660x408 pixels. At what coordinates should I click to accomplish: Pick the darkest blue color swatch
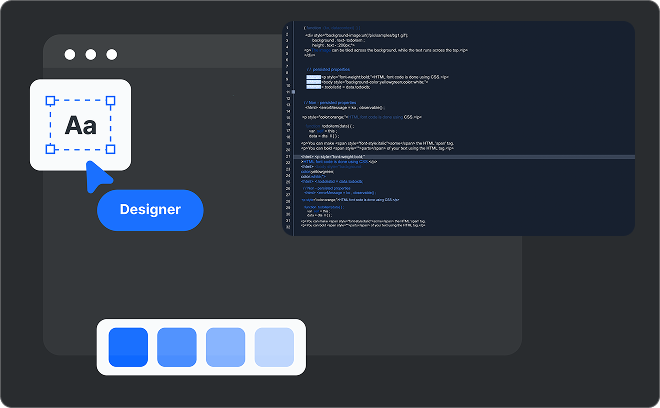coord(128,347)
